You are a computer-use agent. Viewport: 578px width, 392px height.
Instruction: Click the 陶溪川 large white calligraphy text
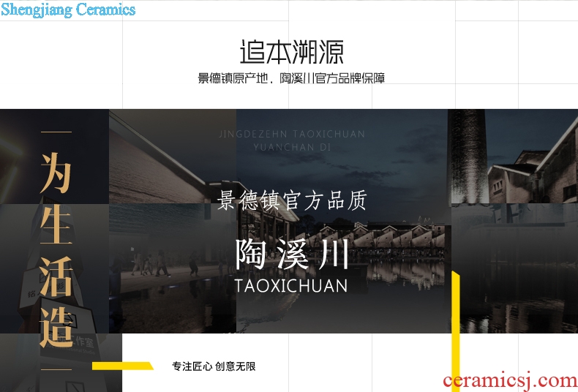293,255
